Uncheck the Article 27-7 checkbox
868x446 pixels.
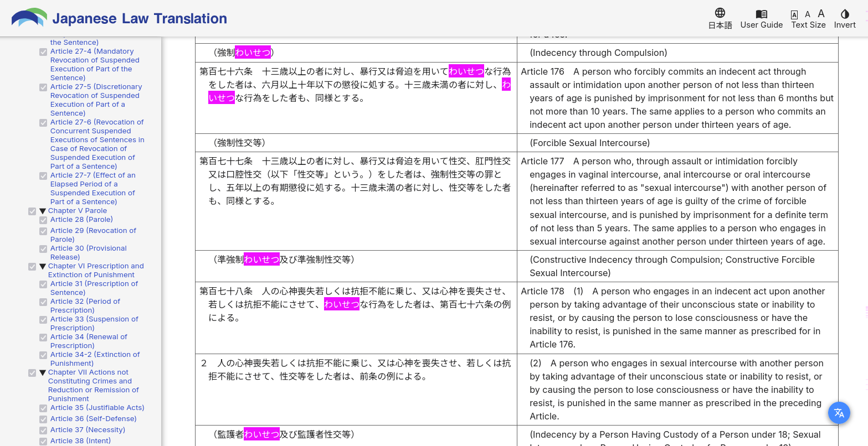coord(43,176)
